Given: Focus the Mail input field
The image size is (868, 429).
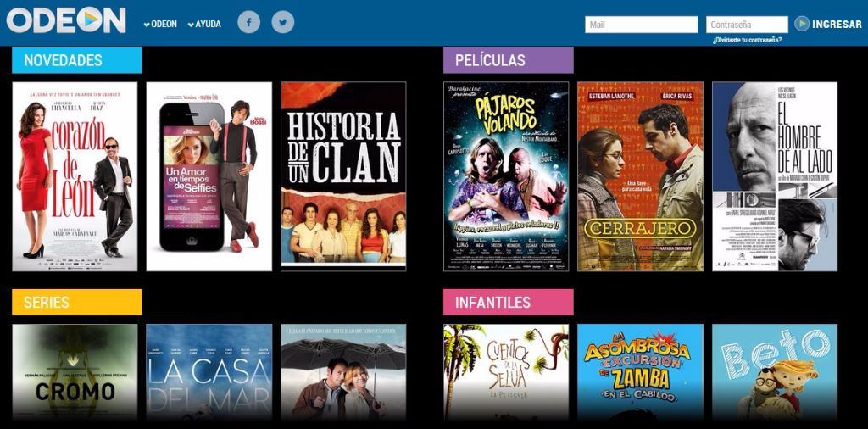Looking at the screenshot, I should coord(641,25).
